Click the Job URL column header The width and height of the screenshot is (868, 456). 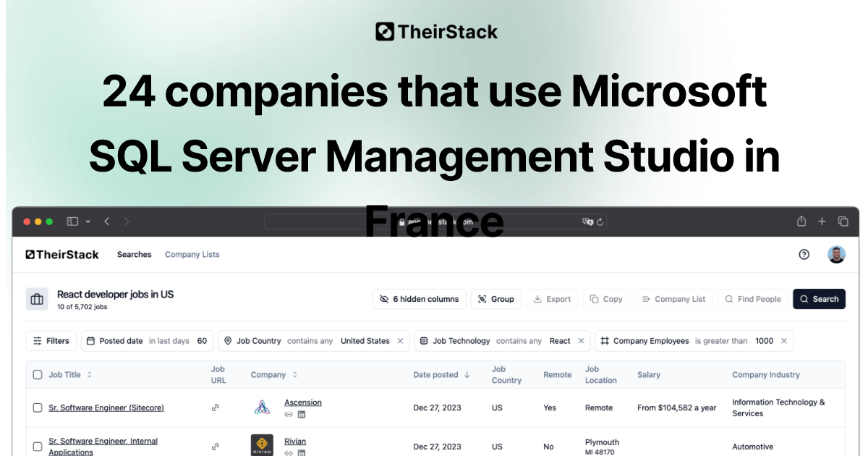pyautogui.click(x=218, y=375)
